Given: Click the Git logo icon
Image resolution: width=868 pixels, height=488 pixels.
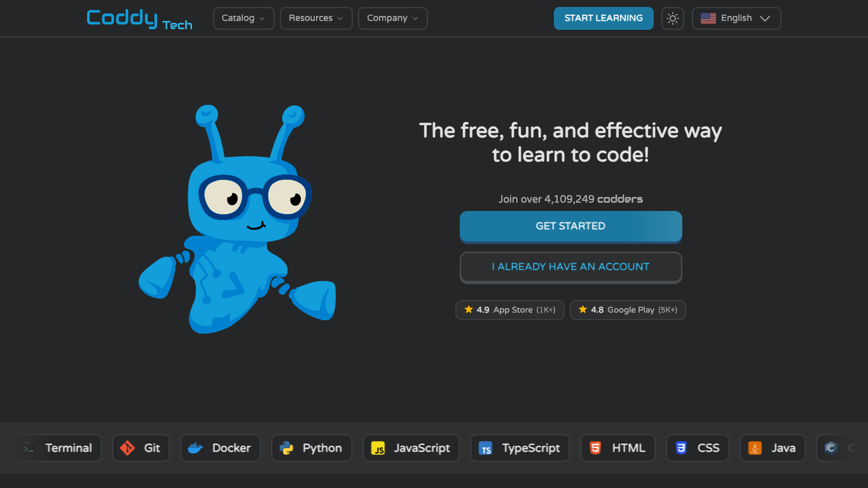Looking at the screenshot, I should coord(127,448).
